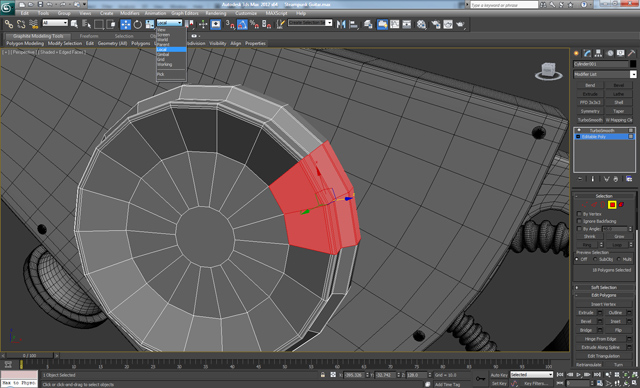Enable the By Vertex checkbox
This screenshot has width=640, height=388.
coord(579,214)
